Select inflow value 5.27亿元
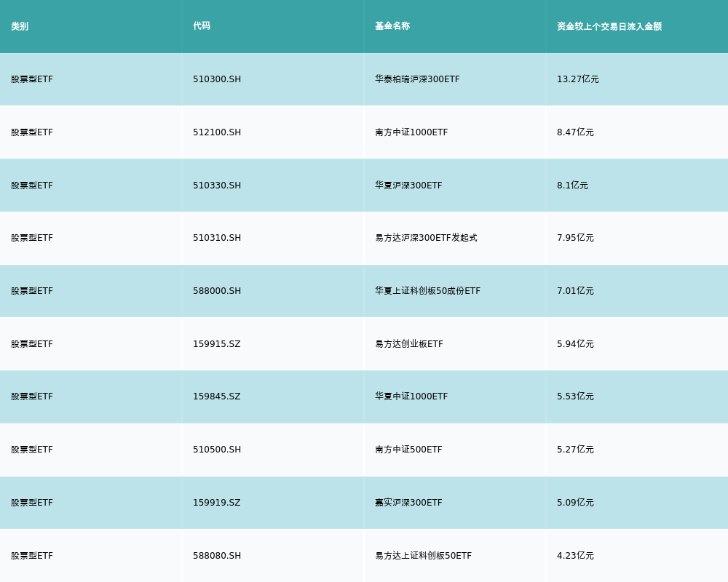Viewport: 728px width, 582px height. (x=575, y=450)
